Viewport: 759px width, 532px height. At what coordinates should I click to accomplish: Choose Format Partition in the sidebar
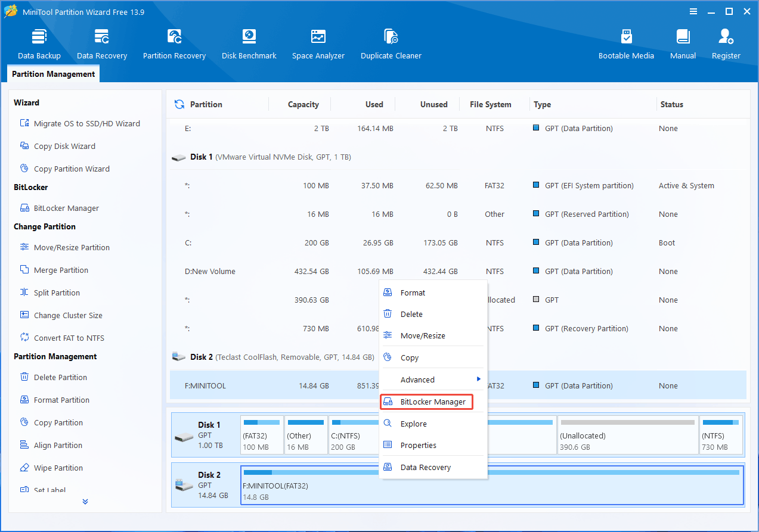(54, 400)
